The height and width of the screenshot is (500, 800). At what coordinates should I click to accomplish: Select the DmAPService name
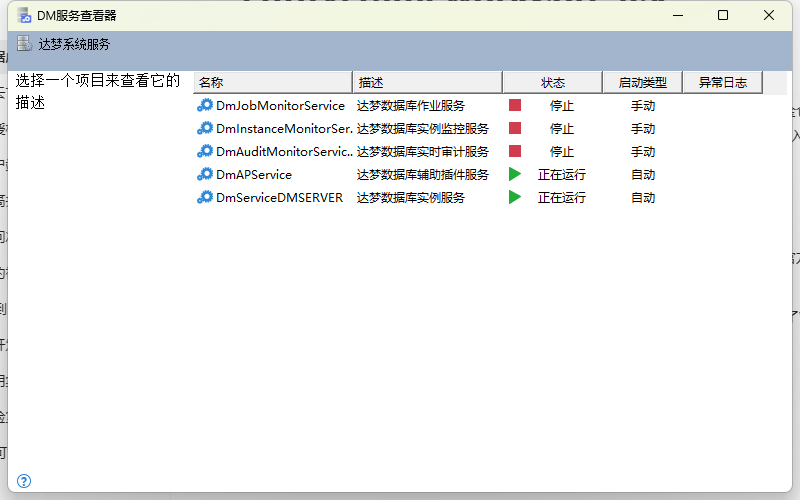coord(254,174)
